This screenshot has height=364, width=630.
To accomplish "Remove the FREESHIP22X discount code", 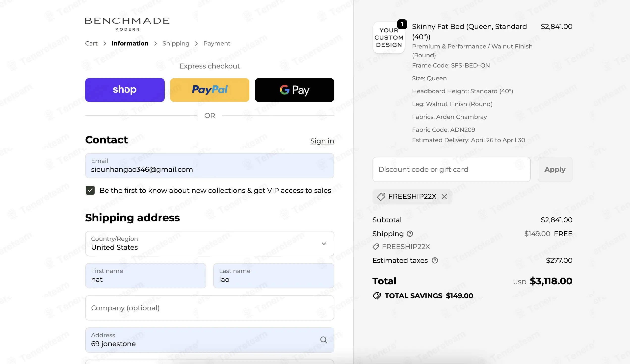I will [x=444, y=197].
